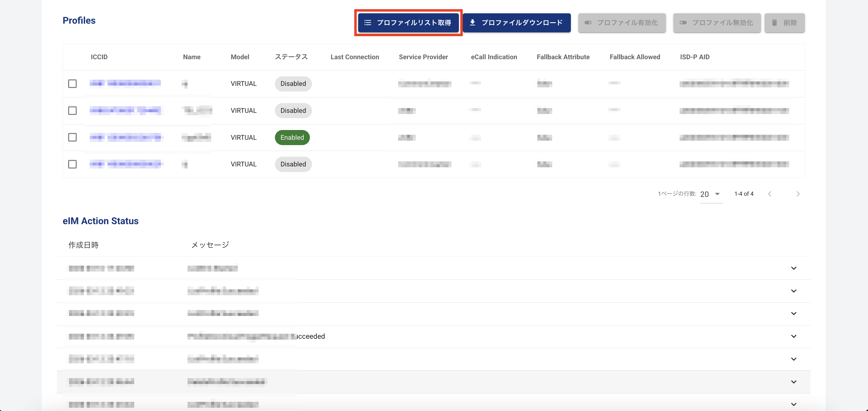868x411 pixels.
Task: Expand the second eIM Action Status row
Action: point(794,291)
